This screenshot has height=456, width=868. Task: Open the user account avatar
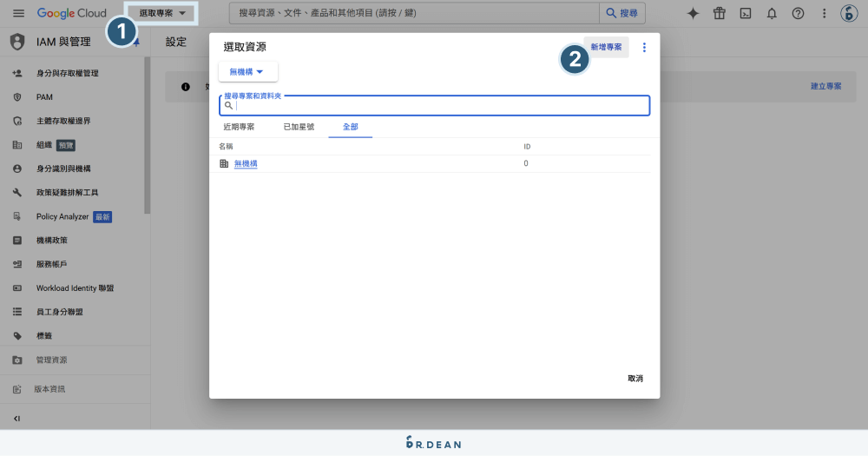pyautogui.click(x=849, y=13)
